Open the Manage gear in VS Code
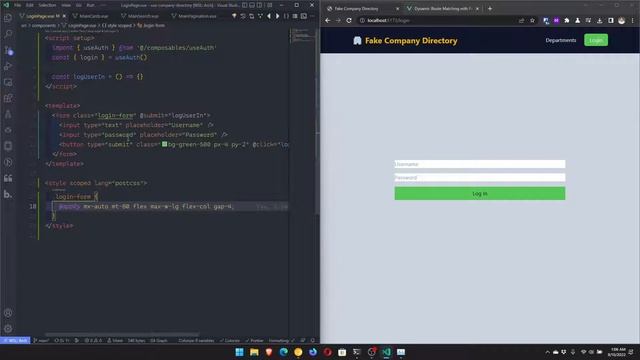The height and width of the screenshot is (360, 640). coord(8,329)
